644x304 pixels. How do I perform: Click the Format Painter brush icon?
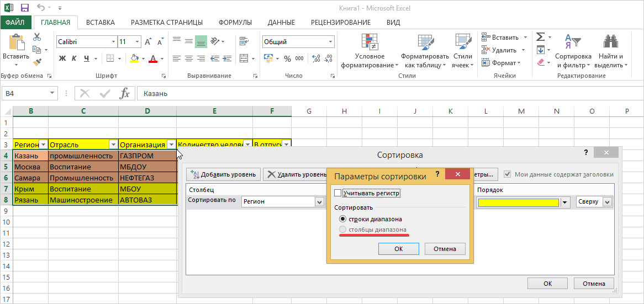pos(37,62)
